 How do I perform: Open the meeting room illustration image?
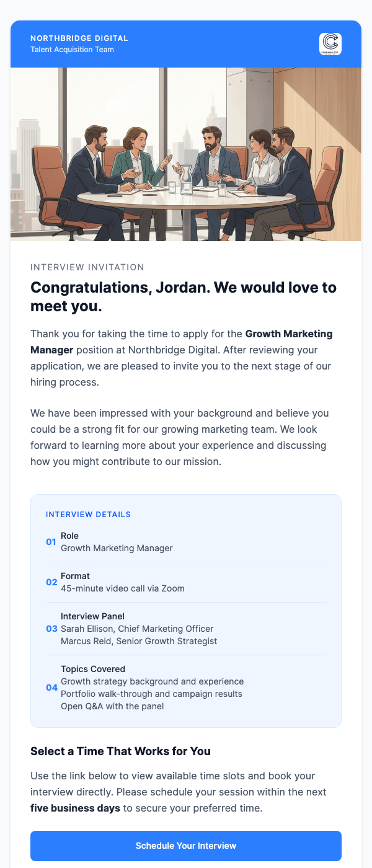186,154
